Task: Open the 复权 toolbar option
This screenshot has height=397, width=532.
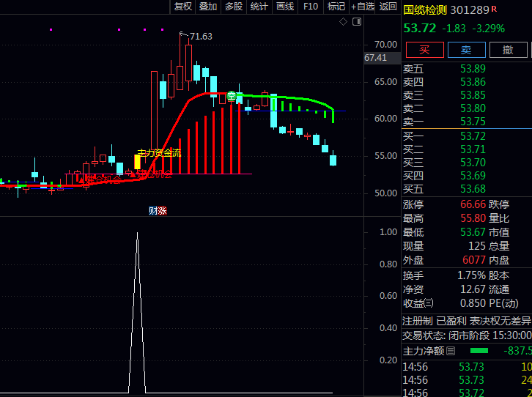Action: (183, 7)
